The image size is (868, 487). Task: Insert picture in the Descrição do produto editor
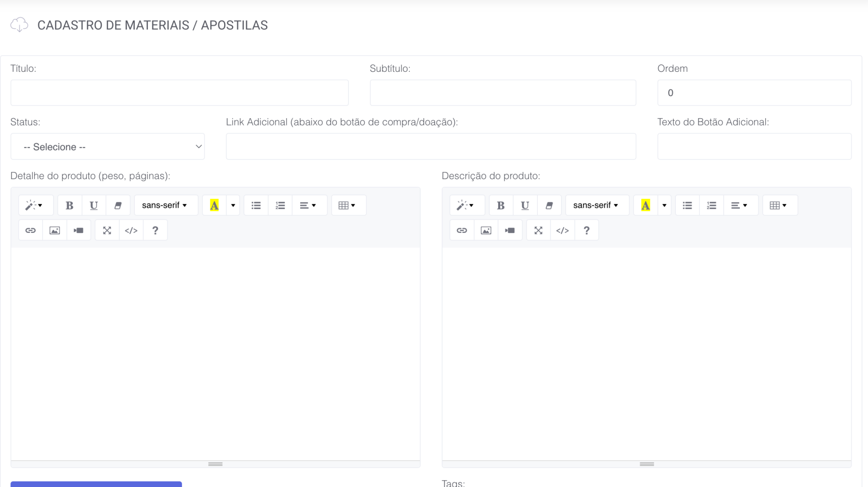click(486, 230)
